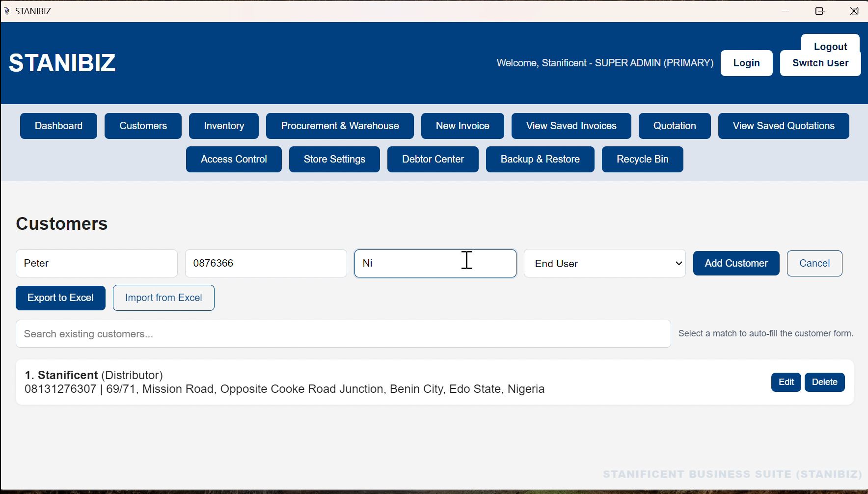Open View Saved Invoices
The image size is (868, 494).
tap(571, 126)
